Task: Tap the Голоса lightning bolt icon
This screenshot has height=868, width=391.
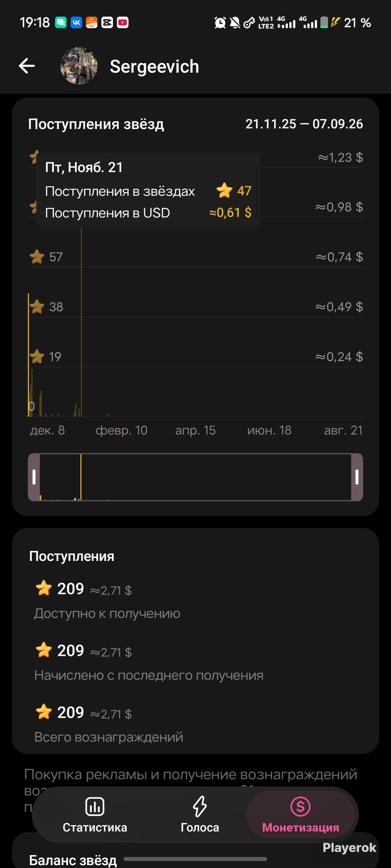Action: coord(200,807)
